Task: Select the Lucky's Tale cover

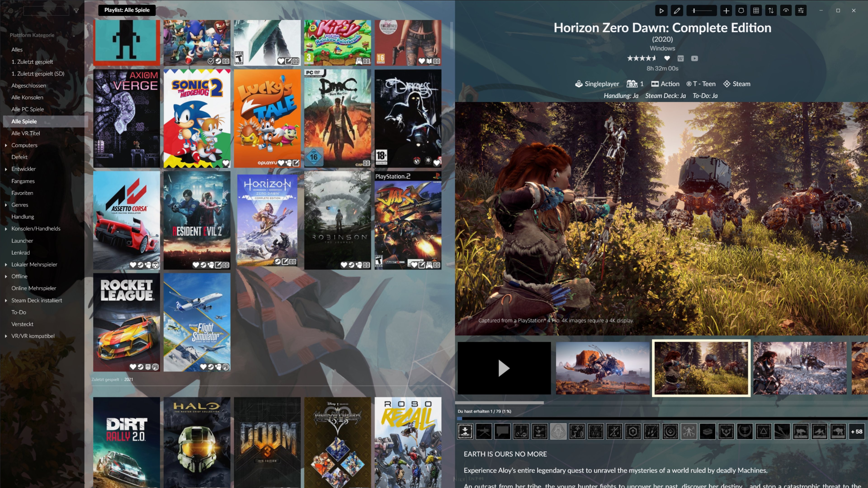Action: click(267, 119)
